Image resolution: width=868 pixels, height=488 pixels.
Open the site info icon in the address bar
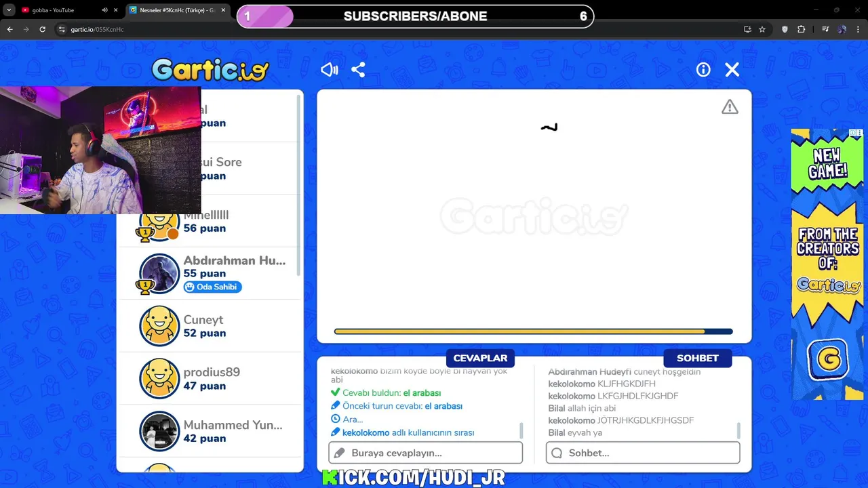(62, 29)
